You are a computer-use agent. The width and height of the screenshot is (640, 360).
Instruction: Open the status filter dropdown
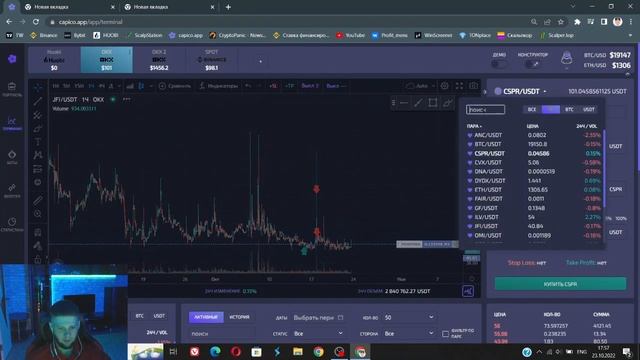click(318, 333)
